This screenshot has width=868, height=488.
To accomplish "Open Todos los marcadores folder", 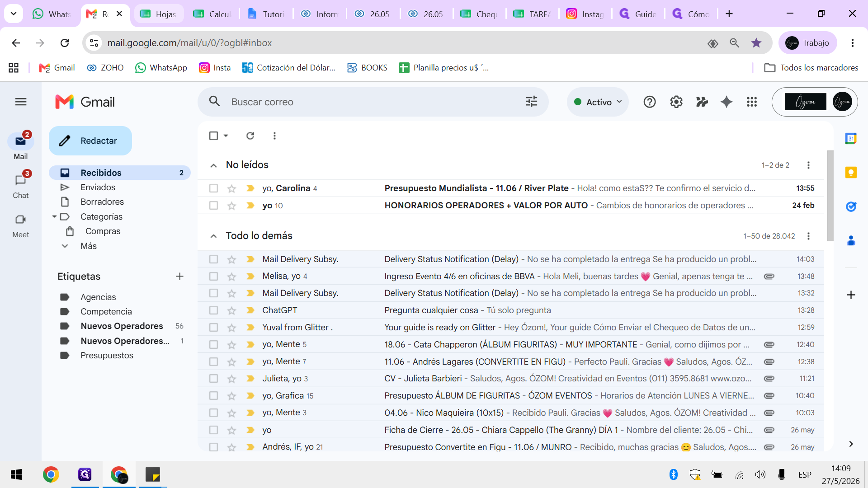I will [x=811, y=68].
